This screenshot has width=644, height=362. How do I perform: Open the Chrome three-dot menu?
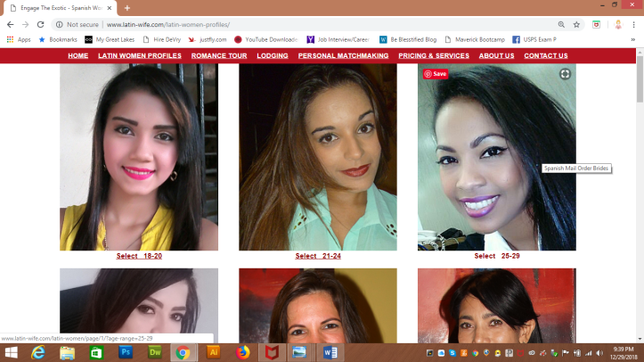pos(633,25)
